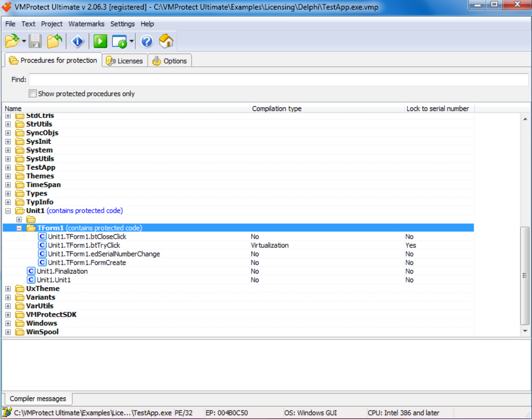
Task: Open help with the blue question mark icon
Action: 147,41
